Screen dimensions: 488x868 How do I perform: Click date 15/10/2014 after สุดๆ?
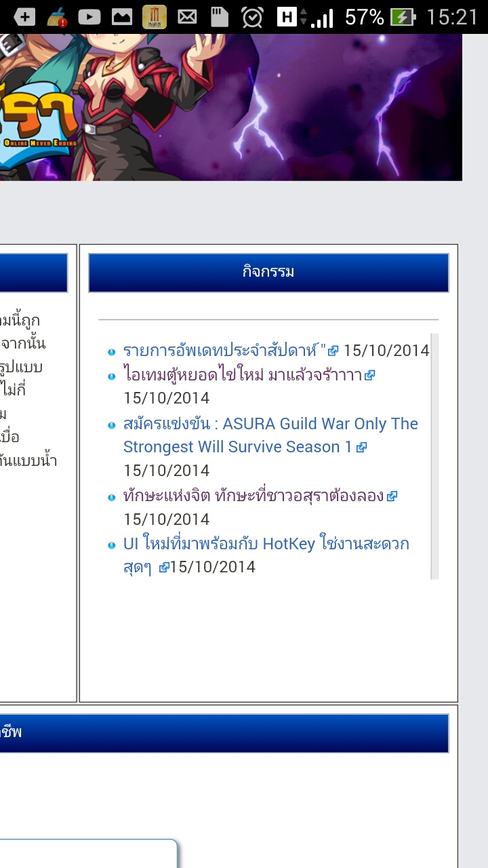[213, 567]
